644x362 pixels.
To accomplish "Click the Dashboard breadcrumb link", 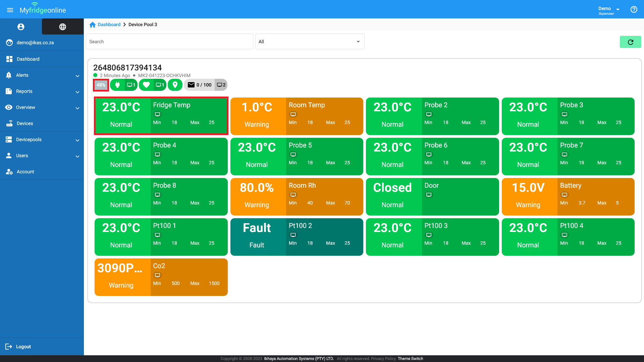I will click(109, 24).
